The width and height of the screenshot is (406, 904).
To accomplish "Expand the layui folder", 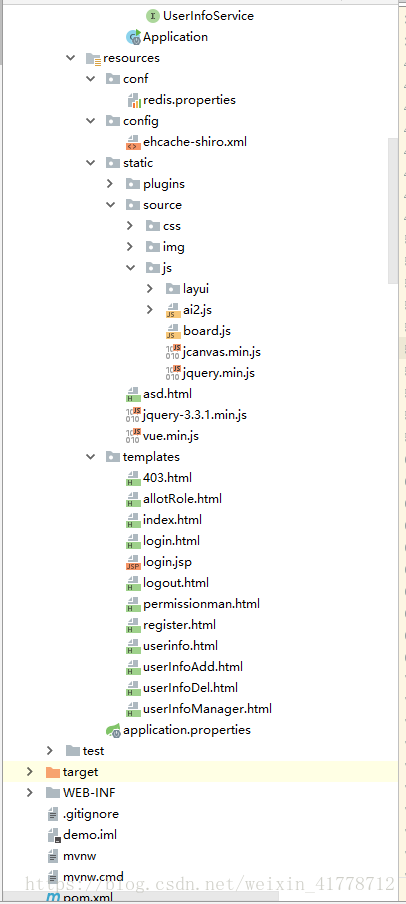I will pyautogui.click(x=151, y=289).
